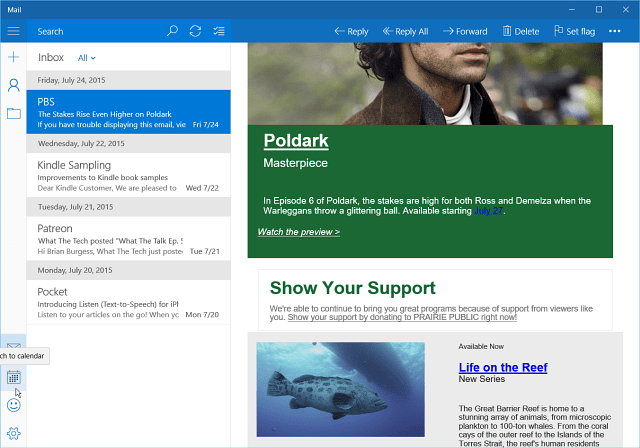The image size is (640, 448).
Task: Reply to the PBS email
Action: coord(351,31)
